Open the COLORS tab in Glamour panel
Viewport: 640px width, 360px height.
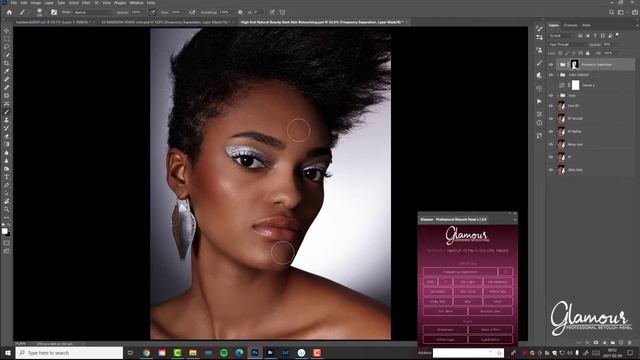(x=487, y=251)
